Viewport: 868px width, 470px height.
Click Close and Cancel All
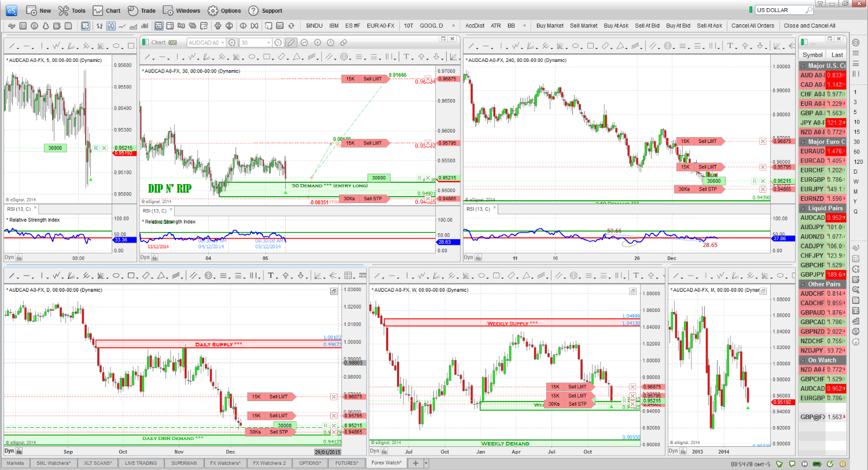(x=809, y=25)
